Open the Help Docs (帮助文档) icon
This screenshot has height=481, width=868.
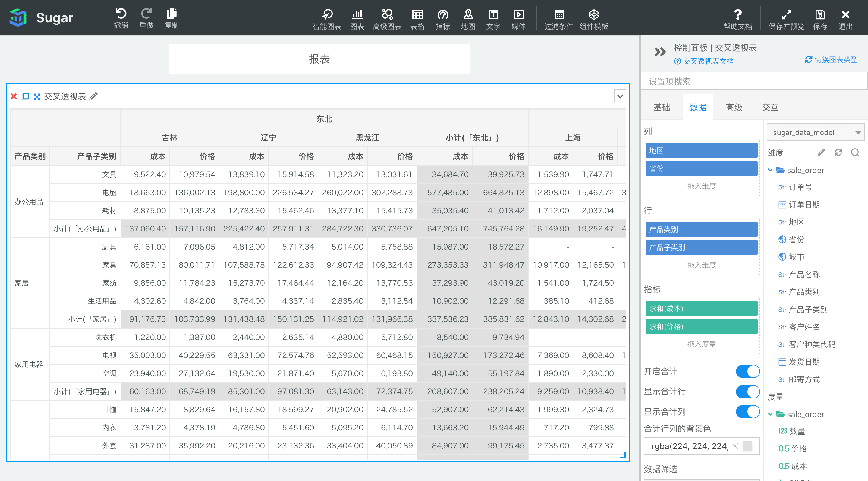pos(737,19)
